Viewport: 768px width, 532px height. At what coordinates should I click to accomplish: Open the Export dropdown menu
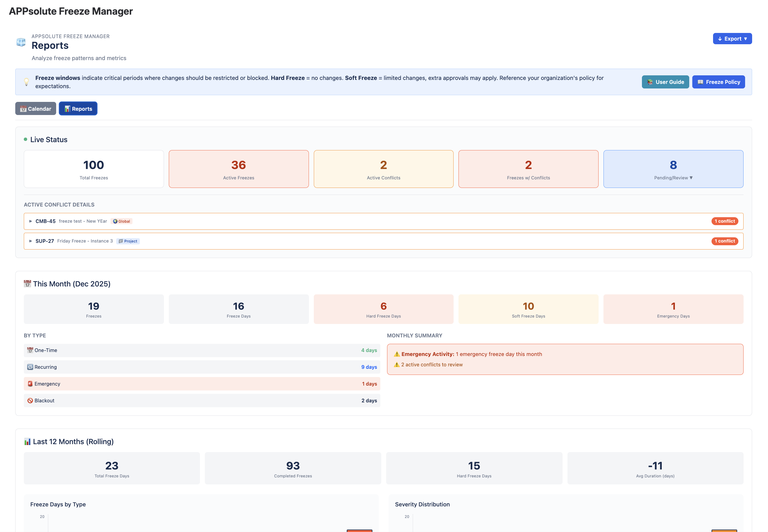732,39
